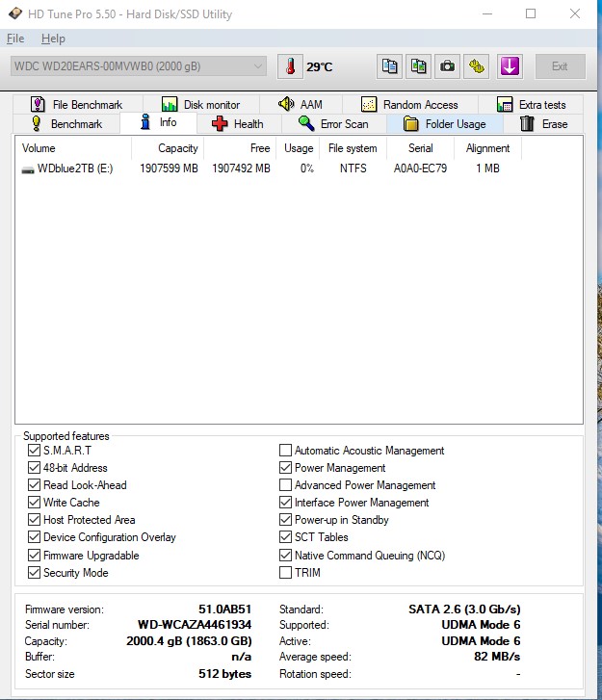
Task: Toggle the S.M.A.R.T checkbox
Action: [x=34, y=450]
